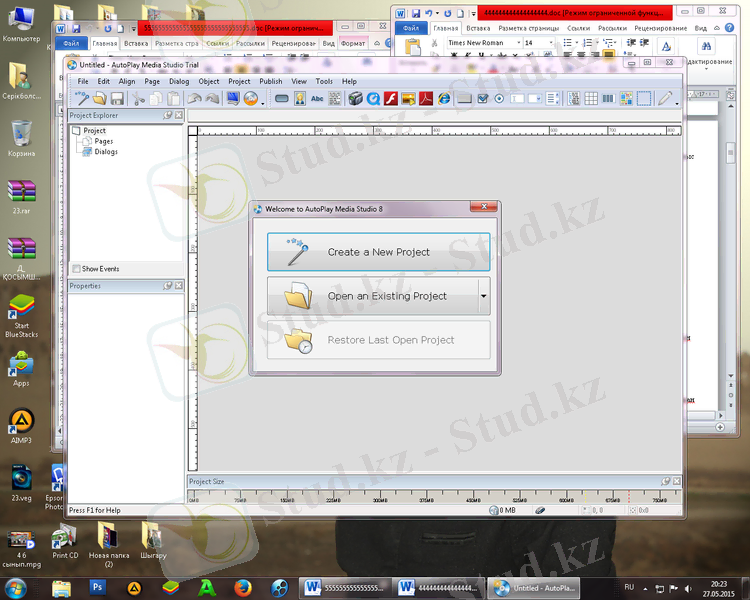Click Create a New Project button
Screen dimensions: 750x600
[x=378, y=253]
